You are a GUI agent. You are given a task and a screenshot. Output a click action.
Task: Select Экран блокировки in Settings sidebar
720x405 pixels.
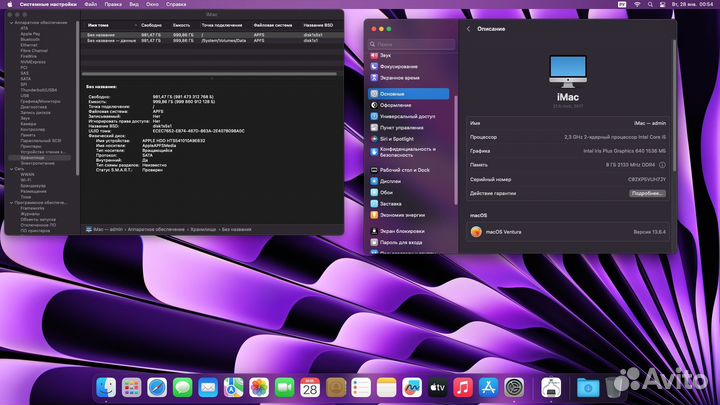(x=409, y=231)
